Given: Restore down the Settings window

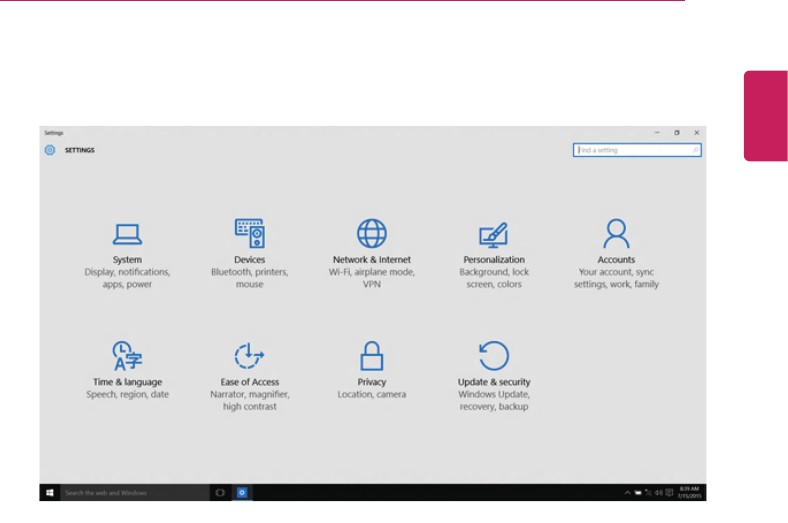Looking at the screenshot, I should coord(676,133).
